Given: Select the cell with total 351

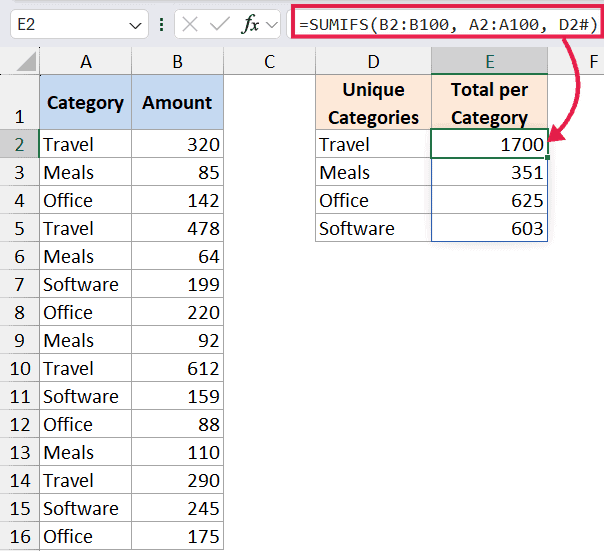Looking at the screenshot, I should [x=489, y=172].
